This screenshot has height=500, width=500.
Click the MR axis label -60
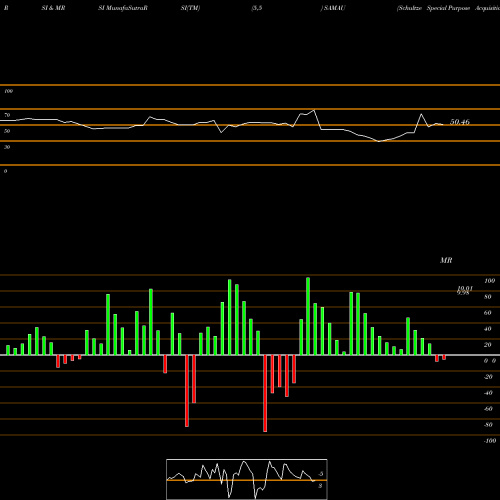tap(488, 409)
